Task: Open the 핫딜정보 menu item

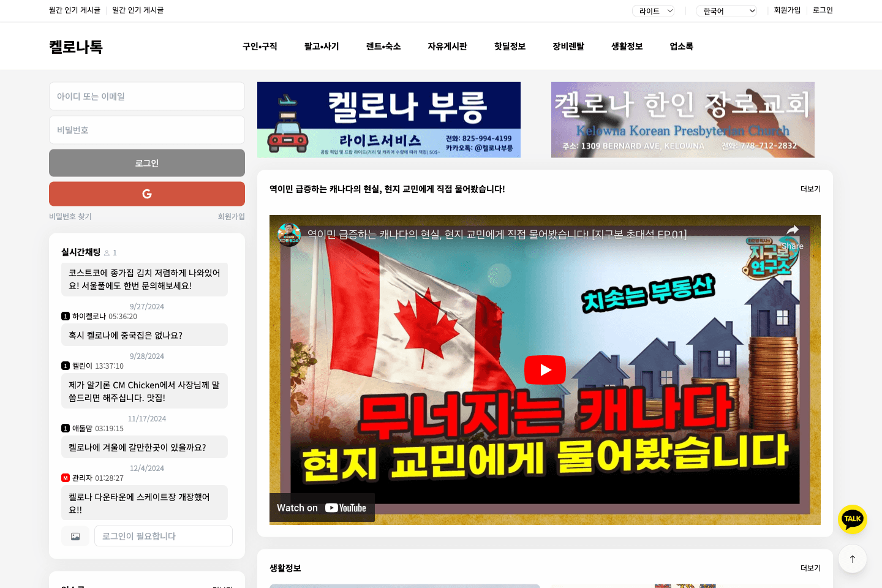Action: [509, 46]
